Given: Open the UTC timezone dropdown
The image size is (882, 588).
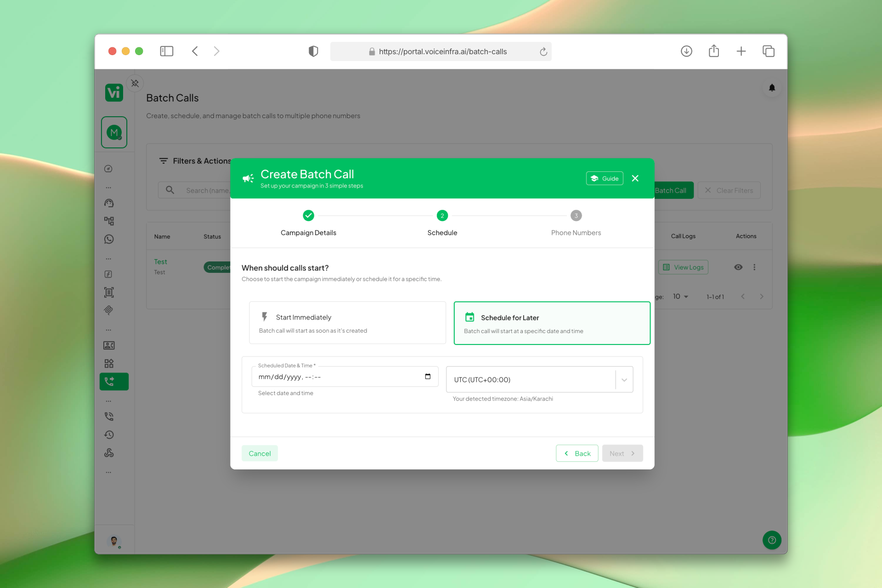Looking at the screenshot, I should pos(539,379).
